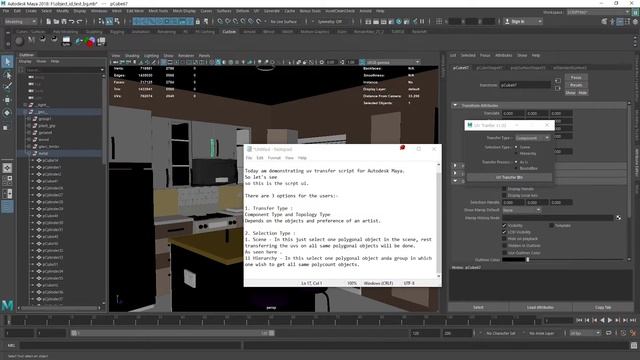
Task: Click the Presets button in Attribute Editor
Action: [x=576, y=85]
